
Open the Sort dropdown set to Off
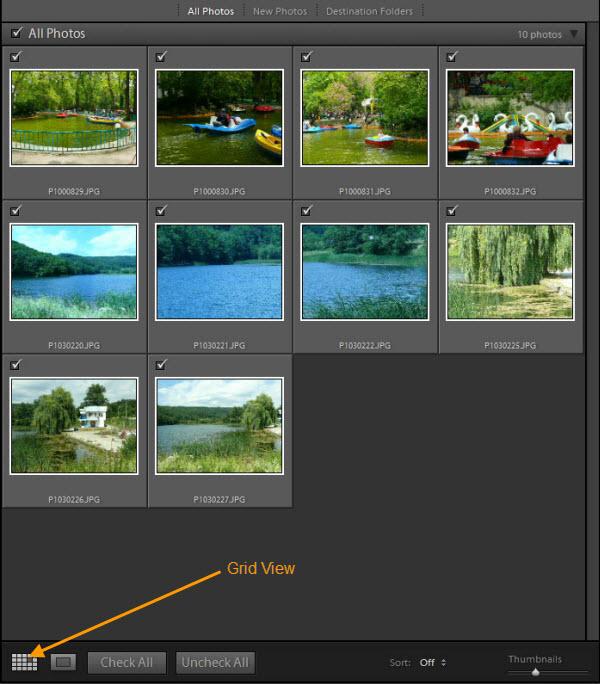click(x=432, y=663)
